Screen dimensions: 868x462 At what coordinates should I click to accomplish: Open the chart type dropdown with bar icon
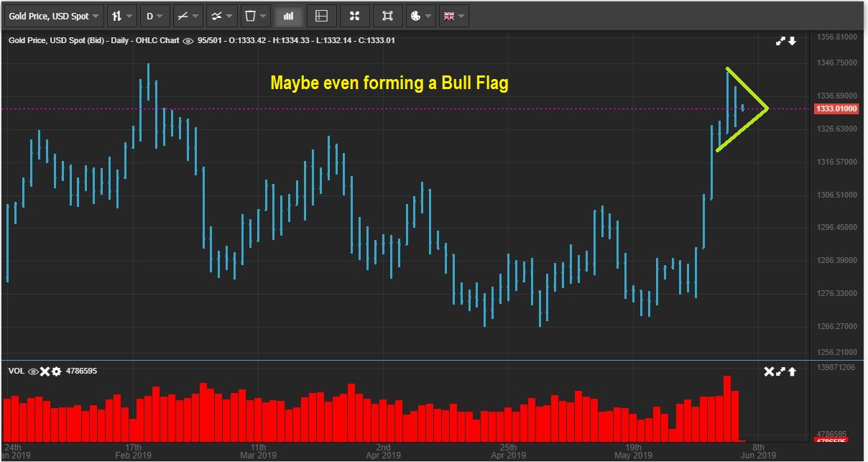[x=122, y=16]
